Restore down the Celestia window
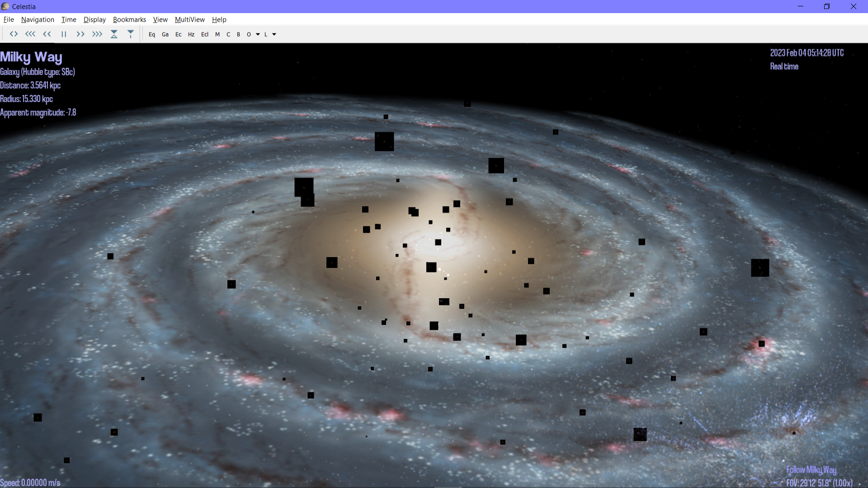 pyautogui.click(x=827, y=6)
